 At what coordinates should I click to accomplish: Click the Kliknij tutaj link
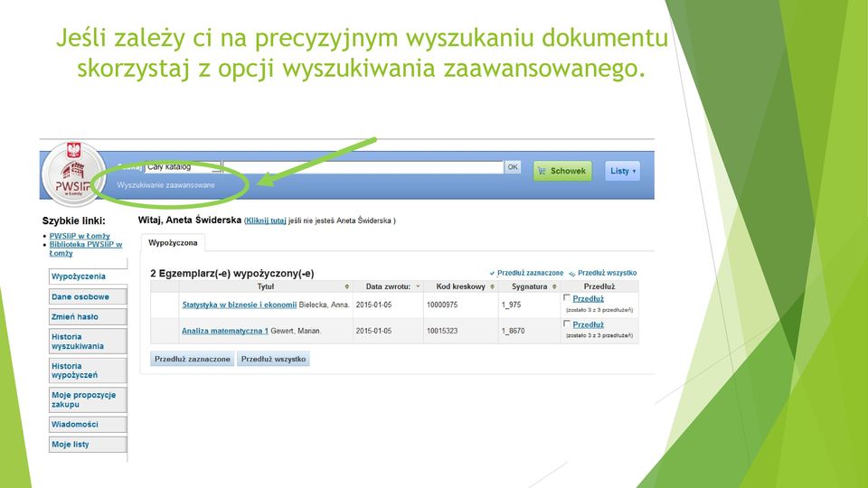click(x=266, y=221)
